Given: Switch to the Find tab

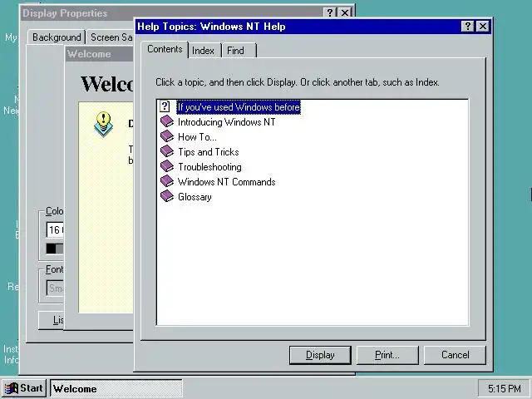Looking at the screenshot, I should point(239,51).
